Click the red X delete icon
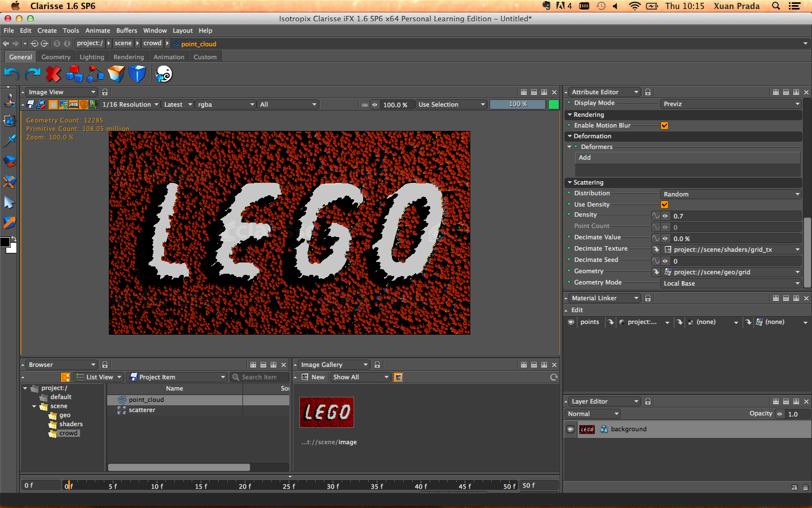This screenshot has height=508, width=812. pyautogui.click(x=53, y=74)
